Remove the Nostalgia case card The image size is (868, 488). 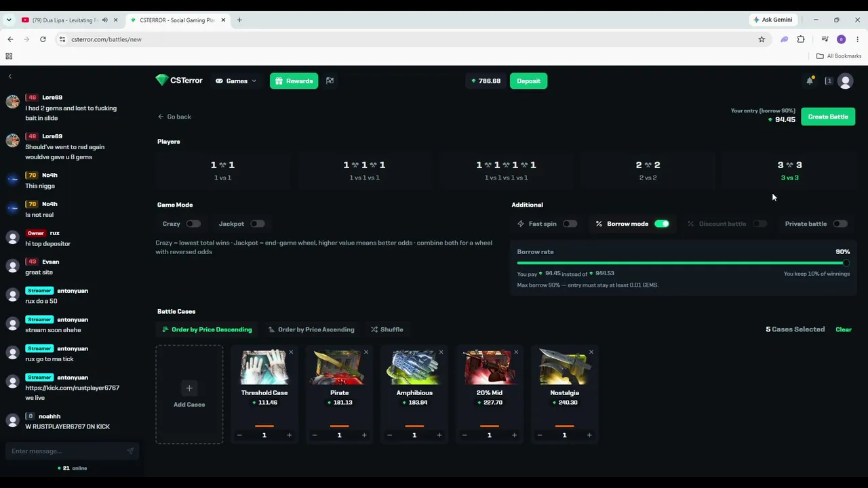pyautogui.click(x=591, y=352)
